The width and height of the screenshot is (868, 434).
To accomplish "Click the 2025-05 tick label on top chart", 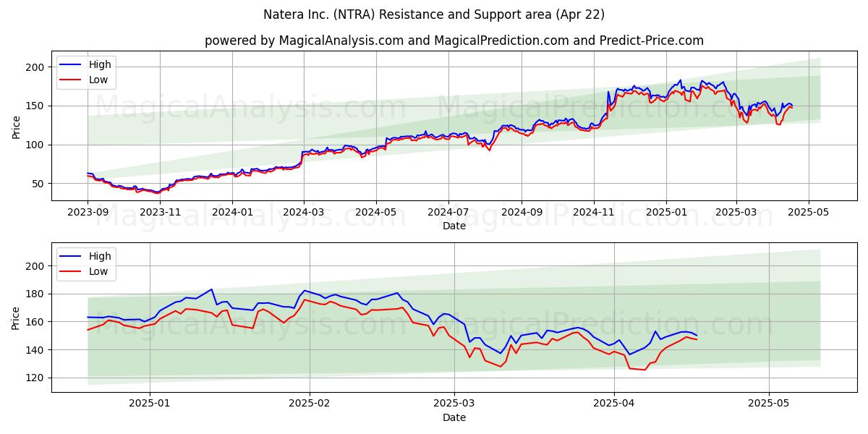I will pos(808,213).
